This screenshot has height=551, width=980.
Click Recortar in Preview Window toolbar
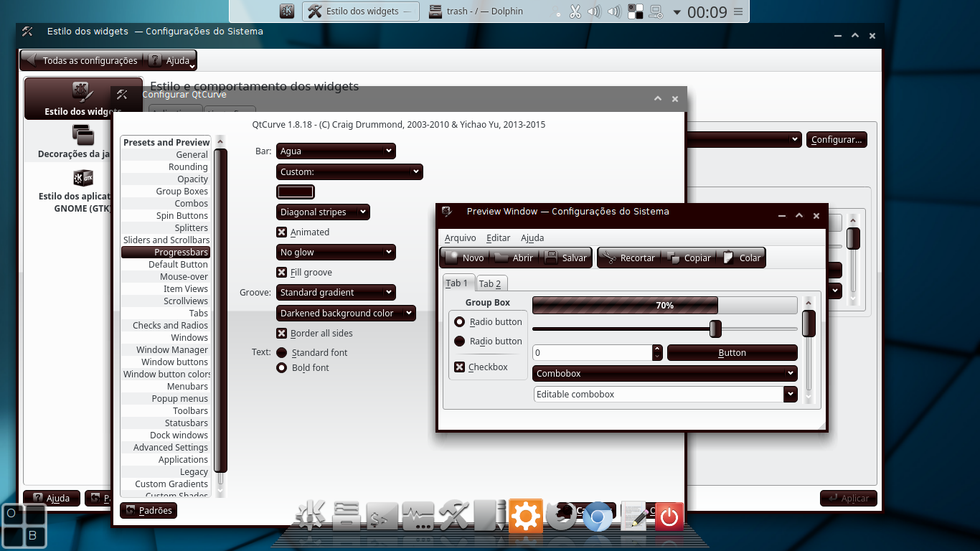[628, 258]
